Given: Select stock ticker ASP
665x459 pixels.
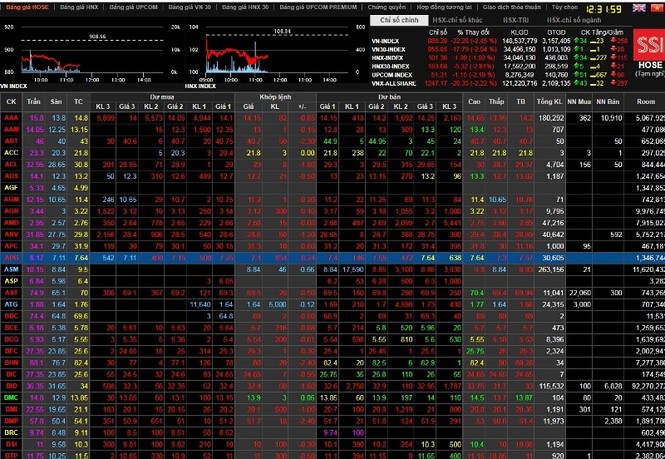Looking at the screenshot, I should pyautogui.click(x=11, y=281).
